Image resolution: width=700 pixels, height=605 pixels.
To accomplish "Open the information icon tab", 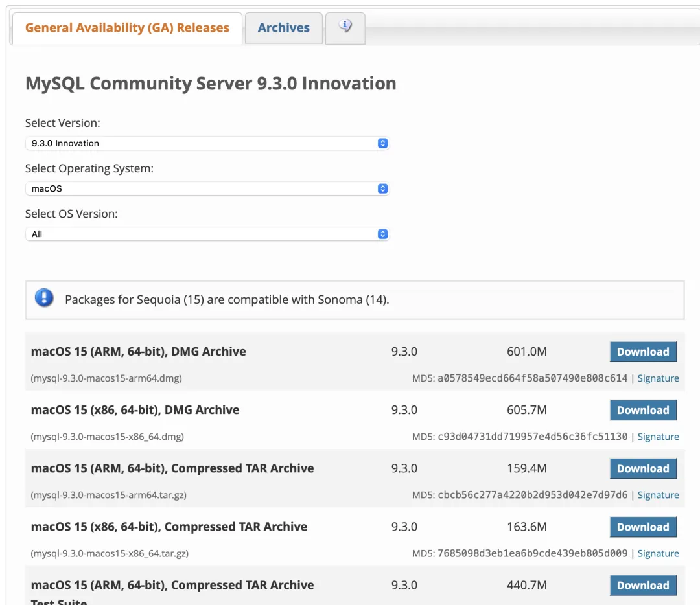I will [345, 28].
